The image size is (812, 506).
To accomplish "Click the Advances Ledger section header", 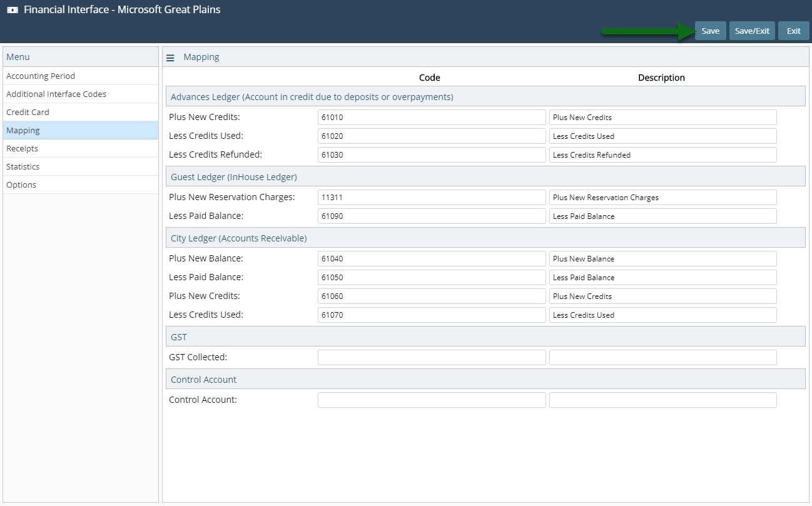I will pos(485,97).
